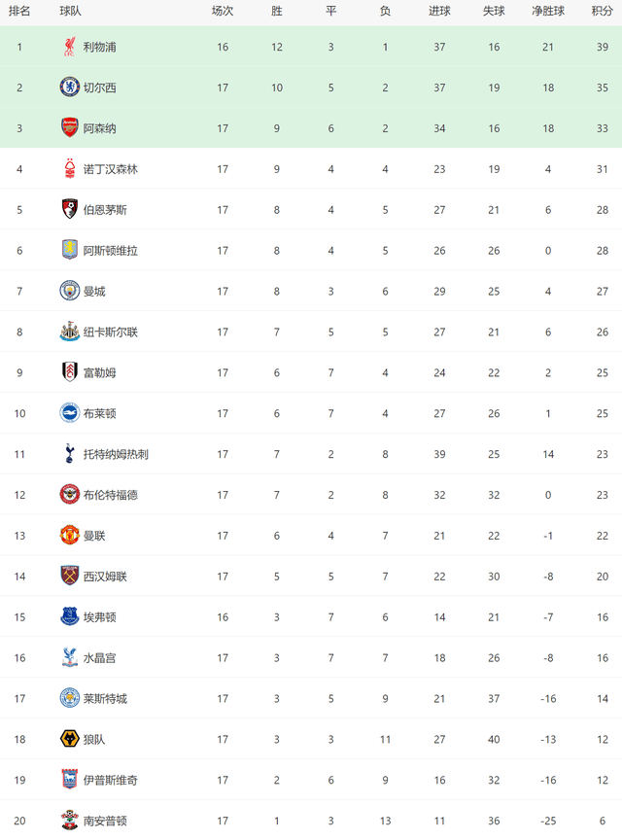Open the 阿斯顿维拉 team name link

click(110, 251)
